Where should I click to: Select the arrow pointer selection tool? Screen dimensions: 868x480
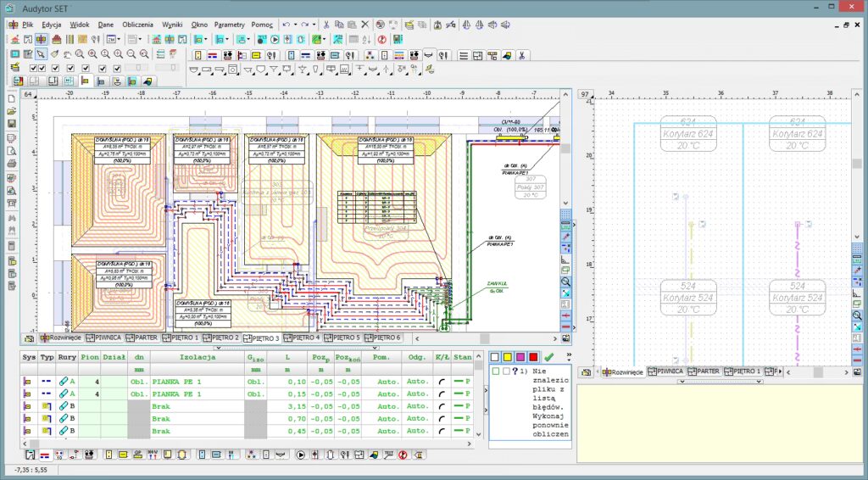tap(42, 54)
